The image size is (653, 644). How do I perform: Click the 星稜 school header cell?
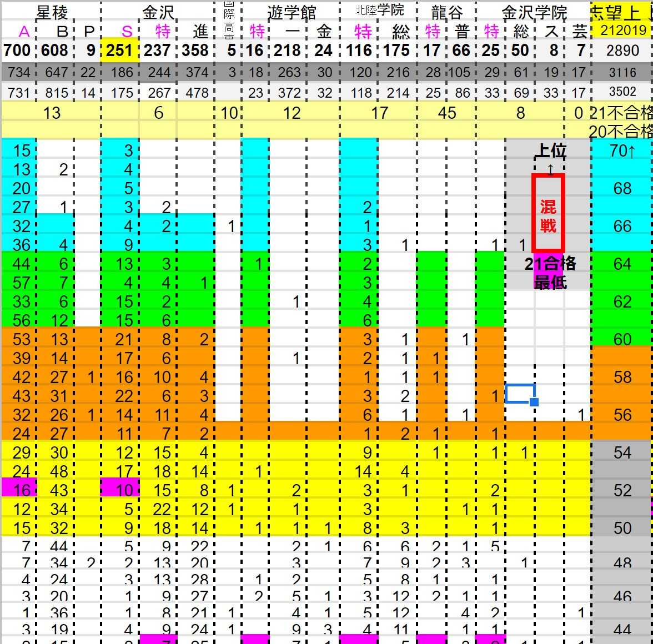52,12
